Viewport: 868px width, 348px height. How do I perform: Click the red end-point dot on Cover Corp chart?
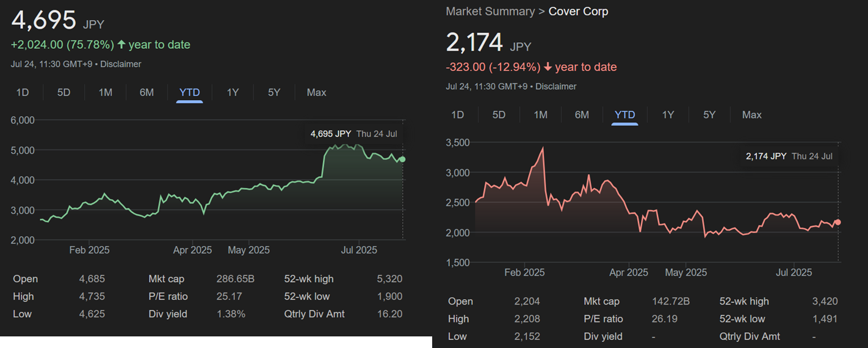838,222
